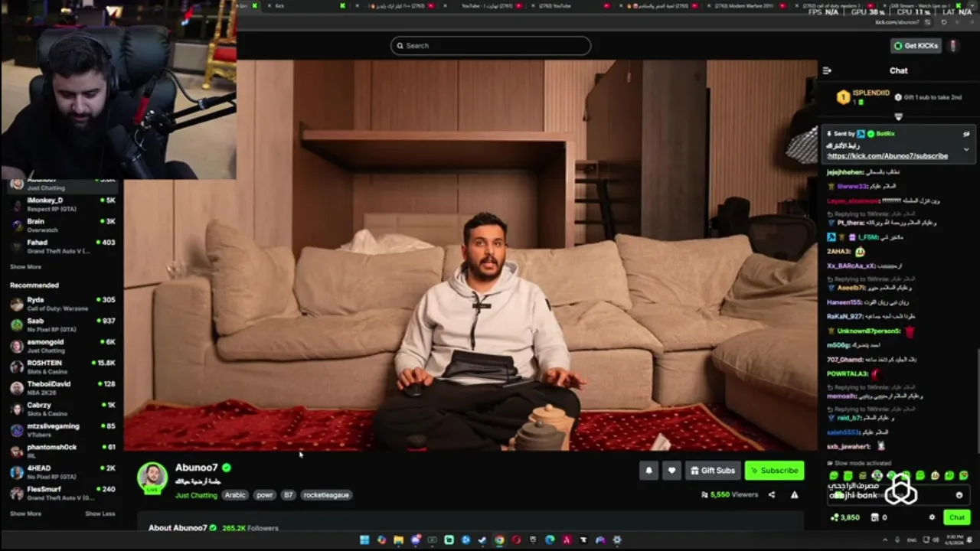Open the Just Chatting category link
This screenshot has height=551, width=980.
click(196, 495)
